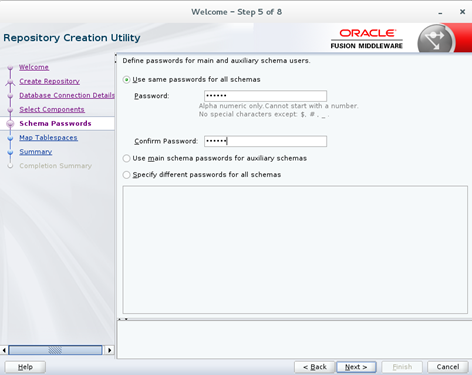472x375 pixels.
Task: Select the Schema Passwords step
Action: tap(55, 123)
